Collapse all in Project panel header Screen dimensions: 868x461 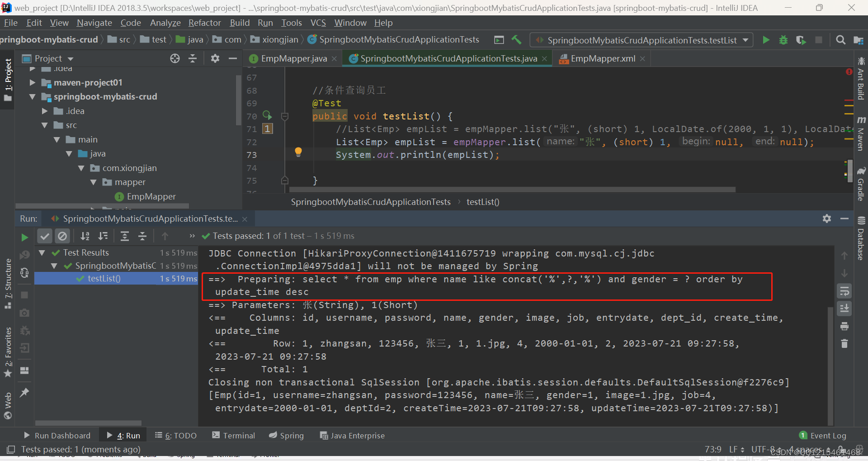pyautogui.click(x=193, y=58)
